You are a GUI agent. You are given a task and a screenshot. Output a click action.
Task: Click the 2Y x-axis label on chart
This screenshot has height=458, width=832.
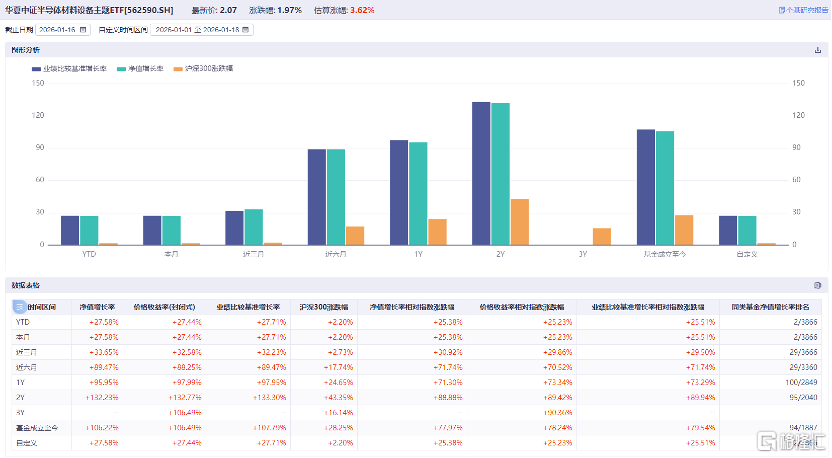pos(500,254)
